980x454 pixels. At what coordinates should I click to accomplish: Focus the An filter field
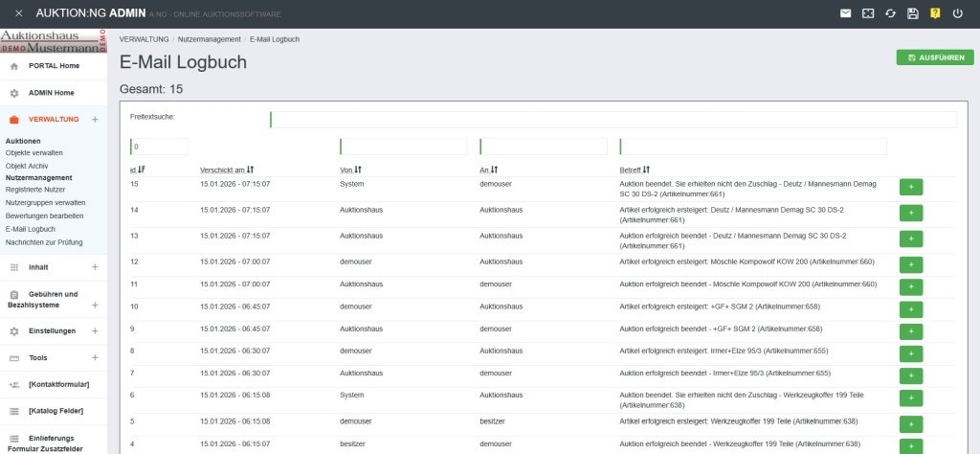pos(544,147)
